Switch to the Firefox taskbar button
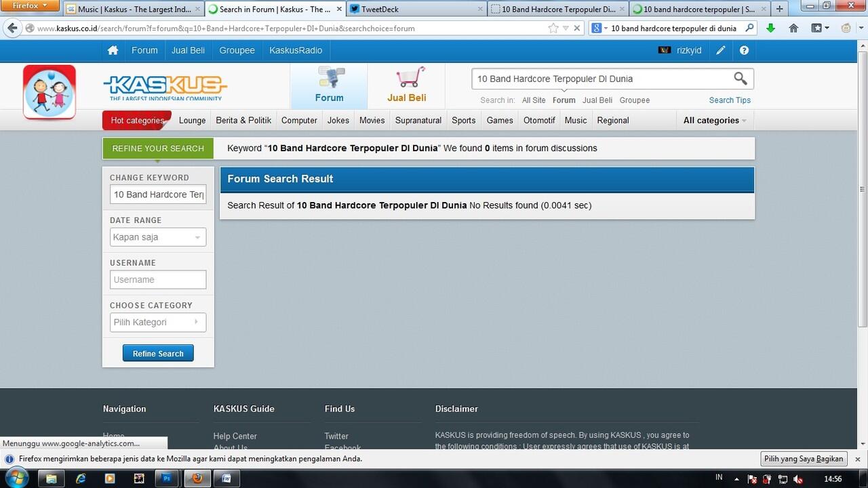 197,479
